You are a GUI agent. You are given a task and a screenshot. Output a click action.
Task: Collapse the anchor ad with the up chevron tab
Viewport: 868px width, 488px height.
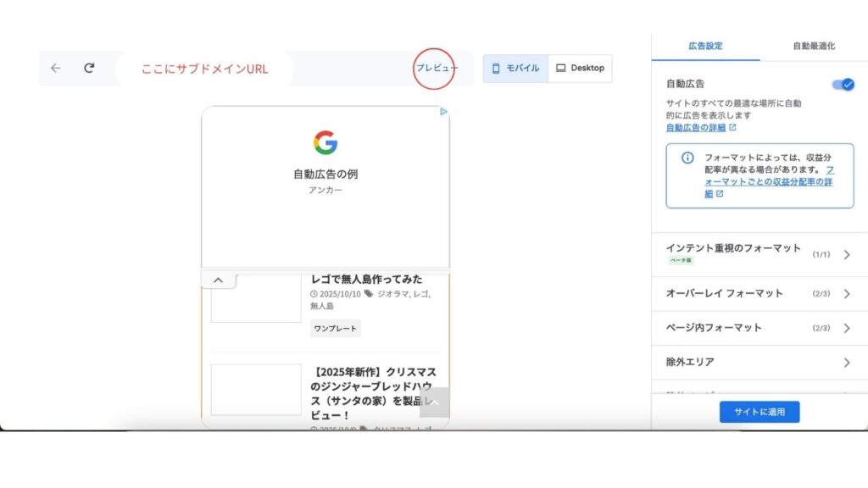[218, 280]
